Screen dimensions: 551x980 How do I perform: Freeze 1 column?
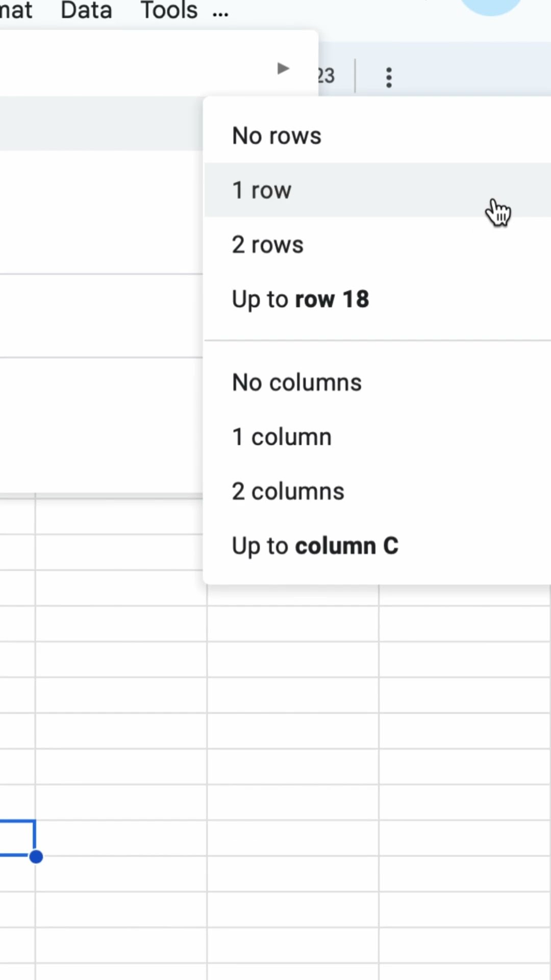pos(282,437)
